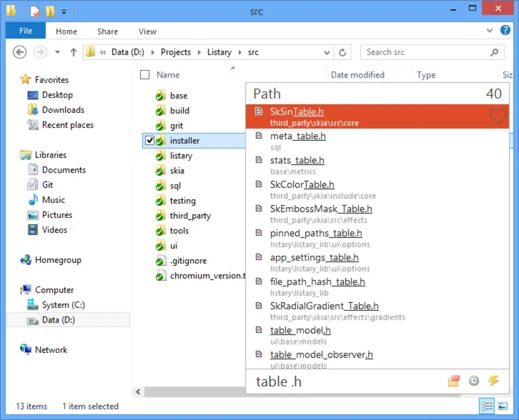The width and height of the screenshot is (519, 420).
Task: Show recent files via Listary clock icon
Action: click(x=474, y=381)
